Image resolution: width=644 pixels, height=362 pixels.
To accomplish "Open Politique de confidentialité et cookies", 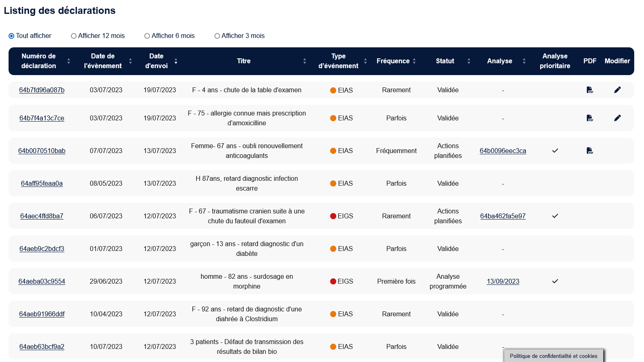I will [x=553, y=356].
